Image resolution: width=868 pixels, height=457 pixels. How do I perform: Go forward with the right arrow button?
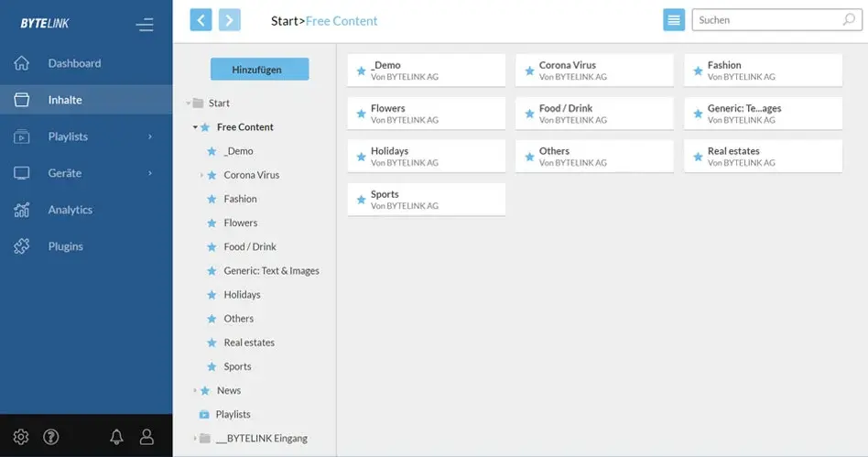click(x=230, y=20)
